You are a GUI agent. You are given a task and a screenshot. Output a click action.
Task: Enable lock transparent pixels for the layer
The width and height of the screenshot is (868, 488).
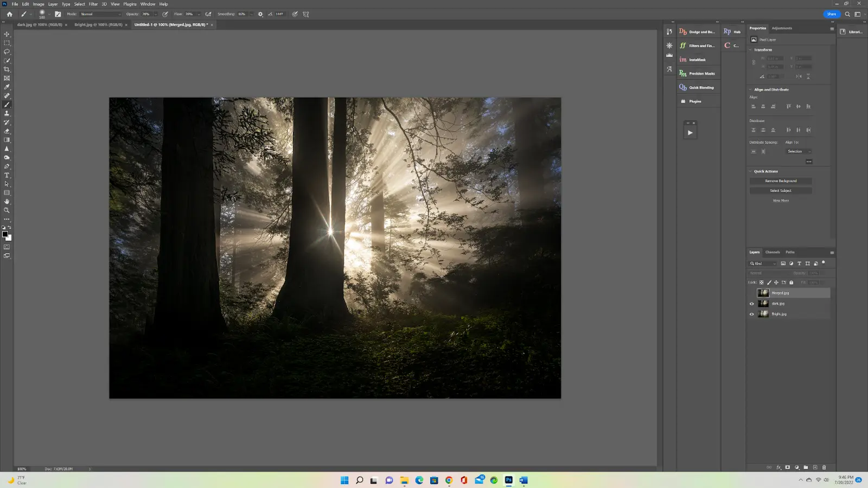click(762, 282)
